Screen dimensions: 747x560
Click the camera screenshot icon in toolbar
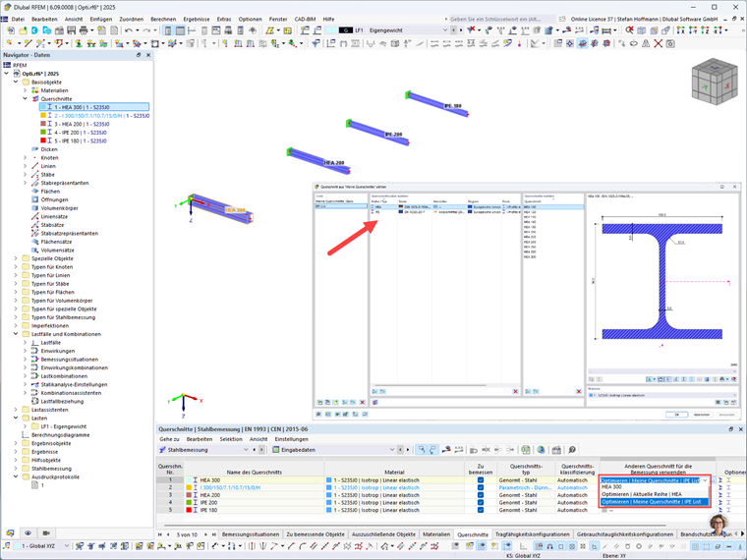pos(670,43)
